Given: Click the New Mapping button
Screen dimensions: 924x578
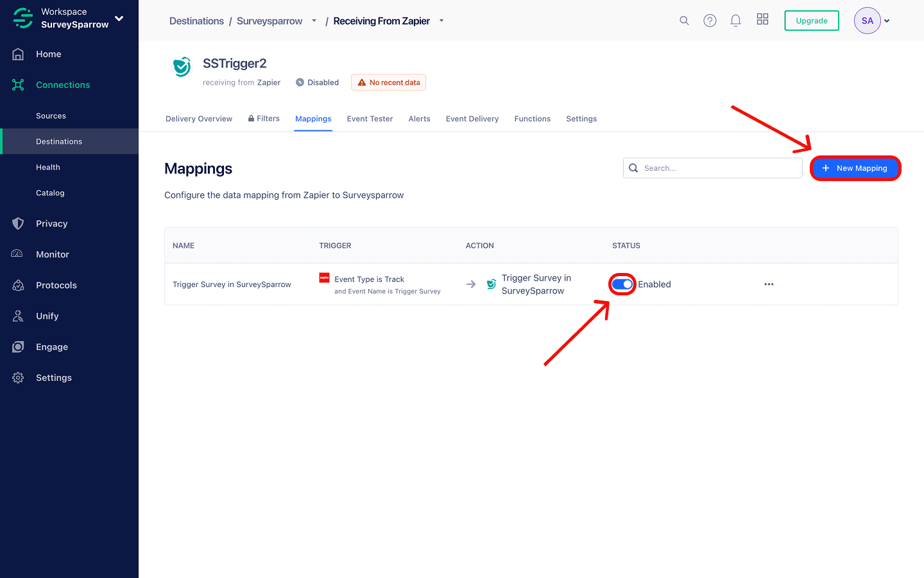Looking at the screenshot, I should 855,168.
